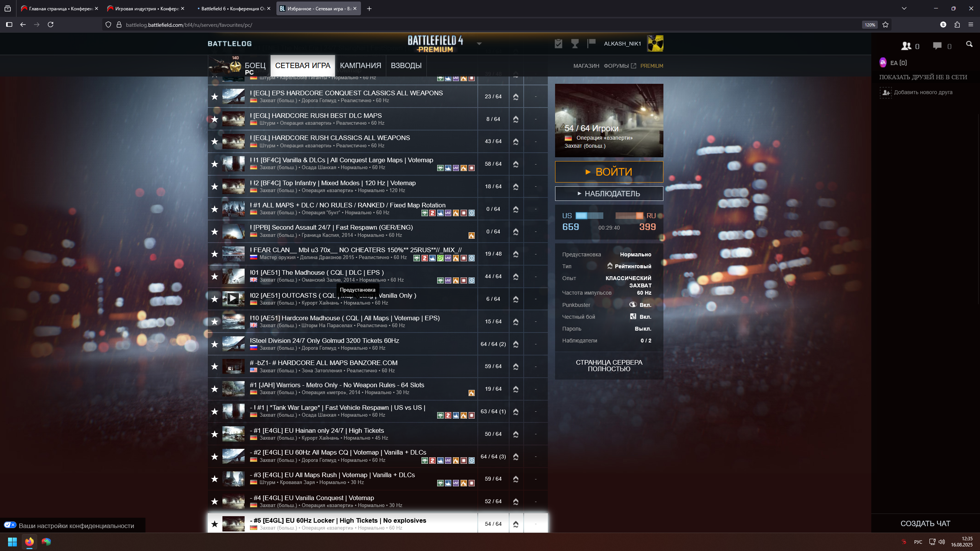980x551 pixels.
Task: Open the list all tabs dropdown
Action: pos(904,8)
